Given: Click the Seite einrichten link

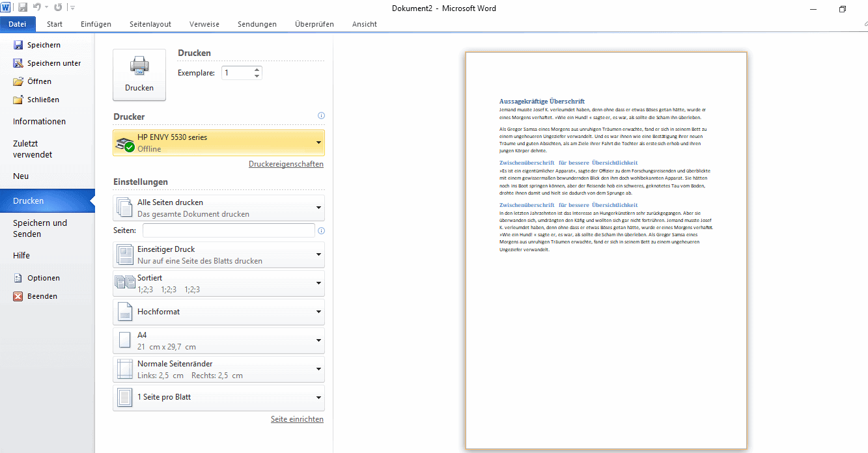Looking at the screenshot, I should click(297, 419).
